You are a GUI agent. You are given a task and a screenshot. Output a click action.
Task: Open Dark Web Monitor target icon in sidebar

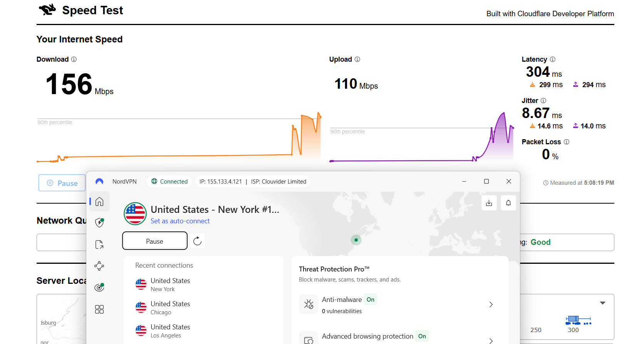pyautogui.click(x=99, y=287)
